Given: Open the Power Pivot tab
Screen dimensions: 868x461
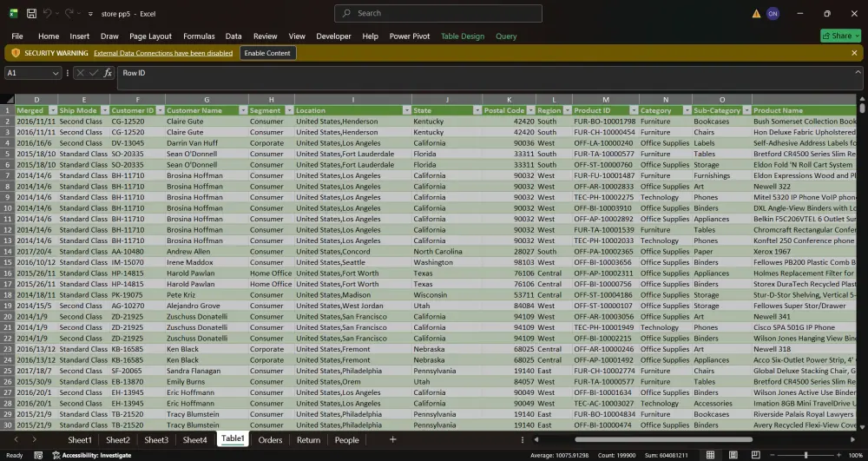Looking at the screenshot, I should 410,36.
